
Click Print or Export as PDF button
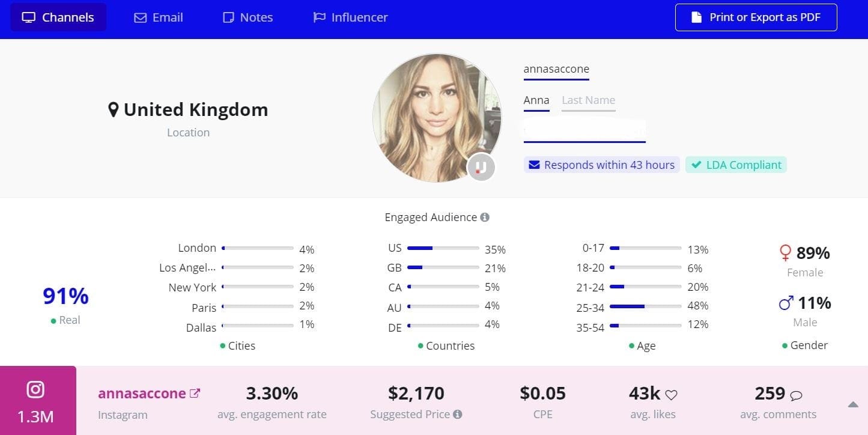[756, 17]
